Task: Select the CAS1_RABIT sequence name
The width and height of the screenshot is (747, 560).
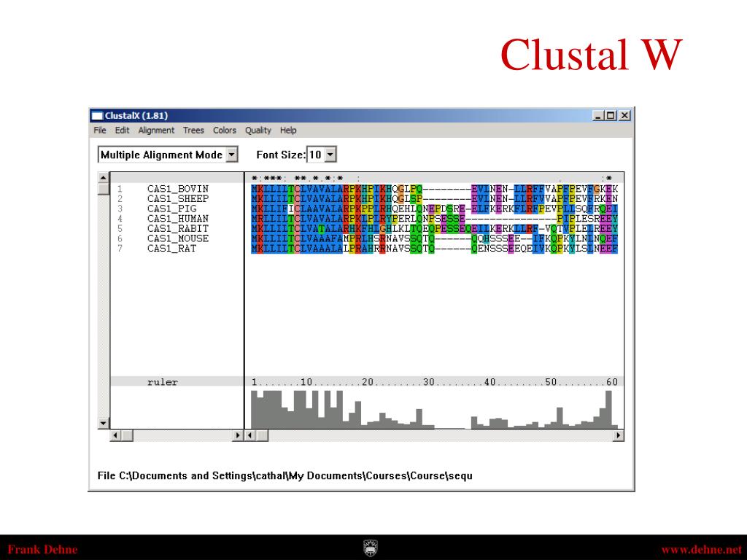Action: click(x=178, y=229)
